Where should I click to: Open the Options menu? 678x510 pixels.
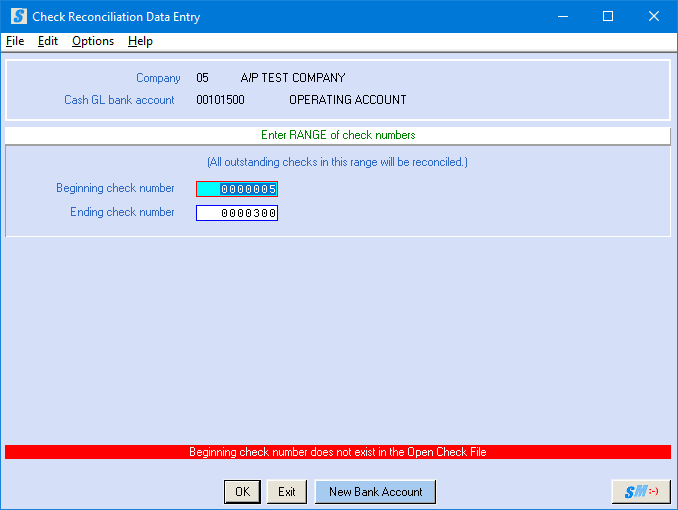coord(93,41)
